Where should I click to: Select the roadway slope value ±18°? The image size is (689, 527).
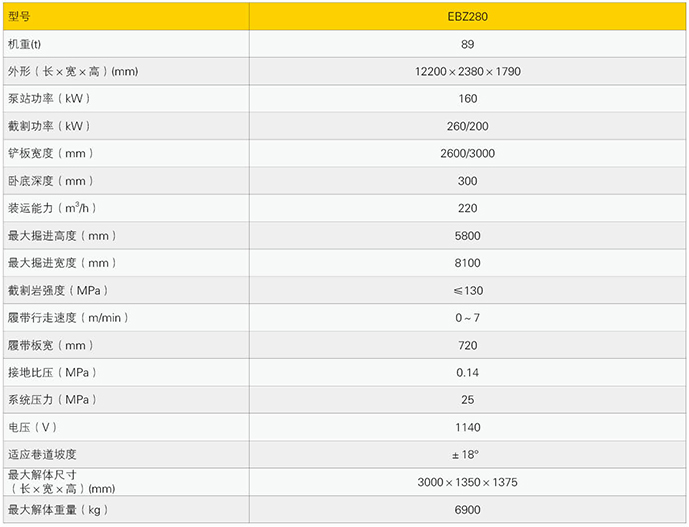[x=468, y=455]
